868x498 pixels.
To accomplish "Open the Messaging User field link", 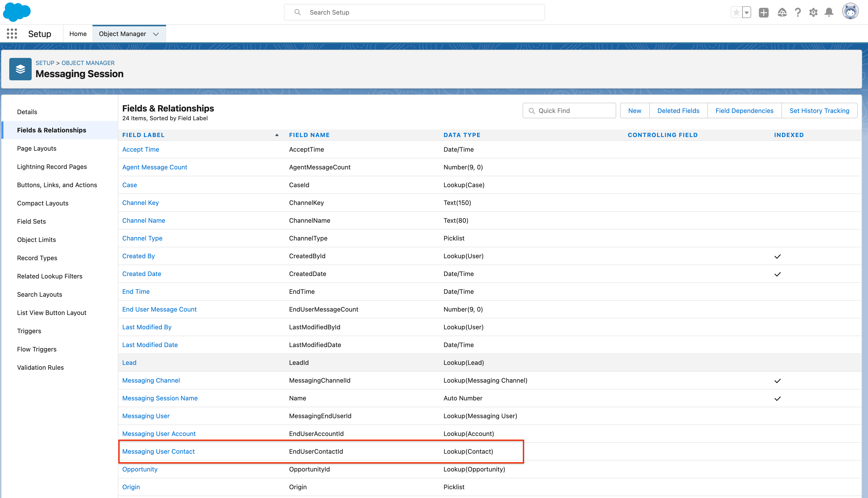I will [146, 416].
